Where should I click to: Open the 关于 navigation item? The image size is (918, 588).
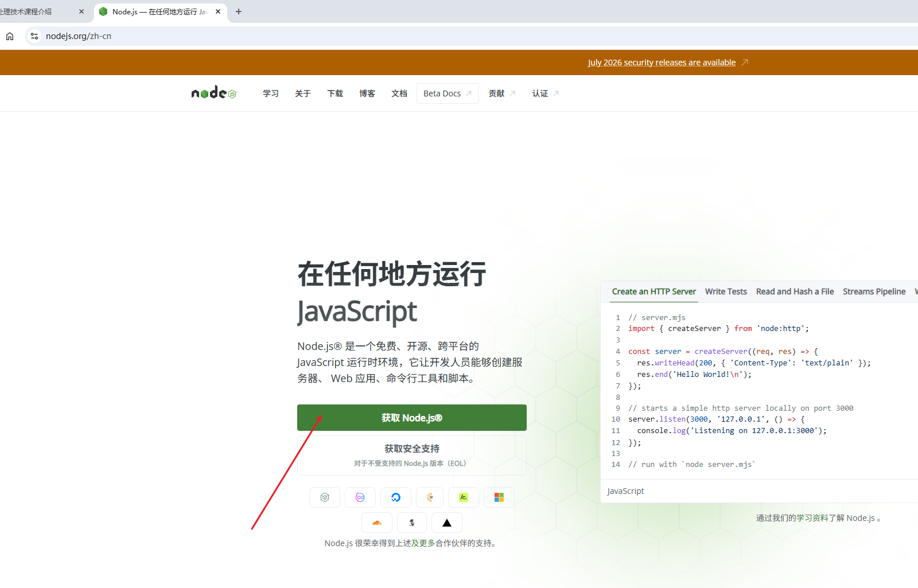click(303, 94)
